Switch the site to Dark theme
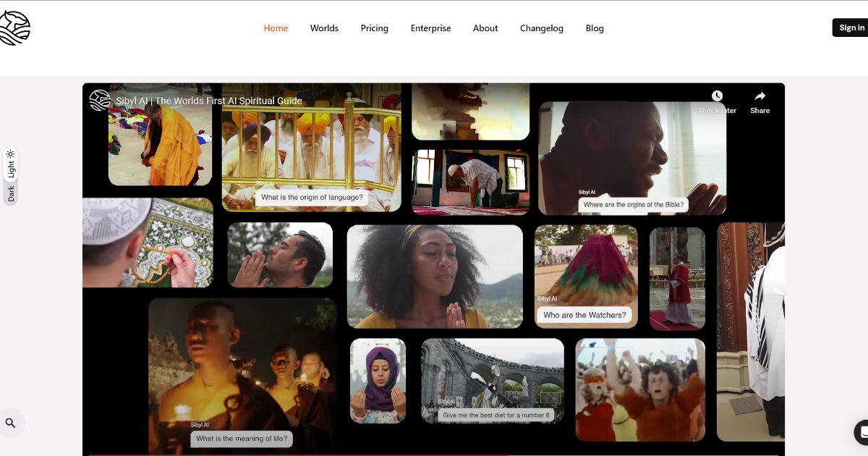 (10, 193)
